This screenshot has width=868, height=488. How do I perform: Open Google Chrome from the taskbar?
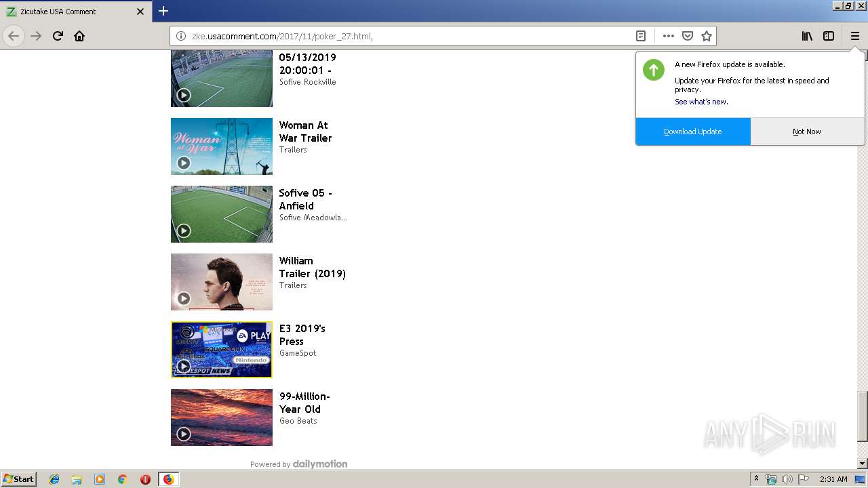(123, 479)
